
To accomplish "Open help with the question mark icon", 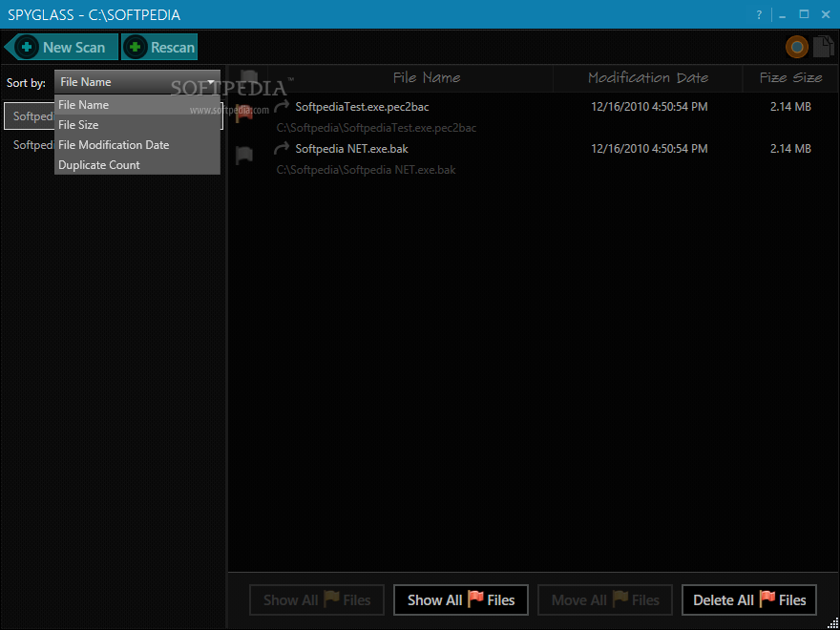I will tap(759, 15).
